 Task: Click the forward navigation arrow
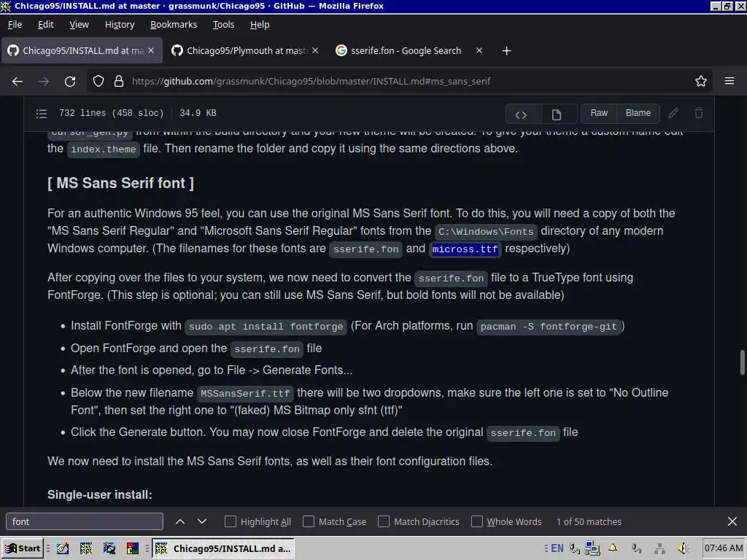(x=44, y=82)
